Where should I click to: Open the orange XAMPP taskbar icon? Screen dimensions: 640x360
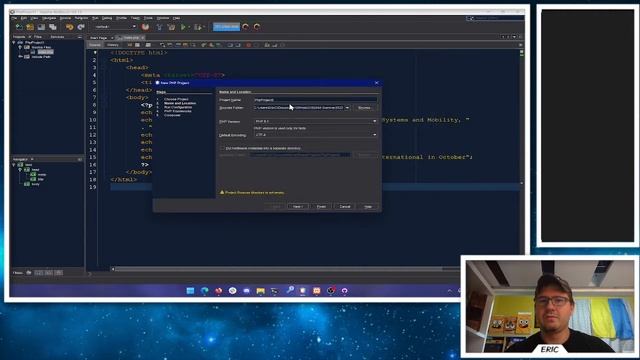pyautogui.click(x=317, y=291)
